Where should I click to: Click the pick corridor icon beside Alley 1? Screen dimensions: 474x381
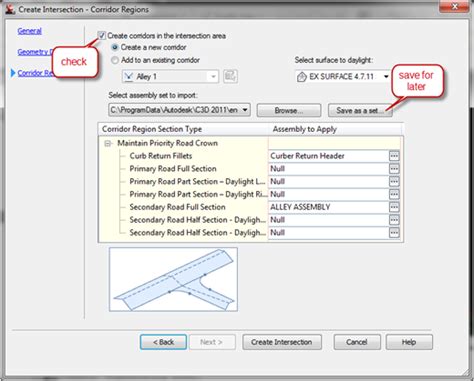230,76
